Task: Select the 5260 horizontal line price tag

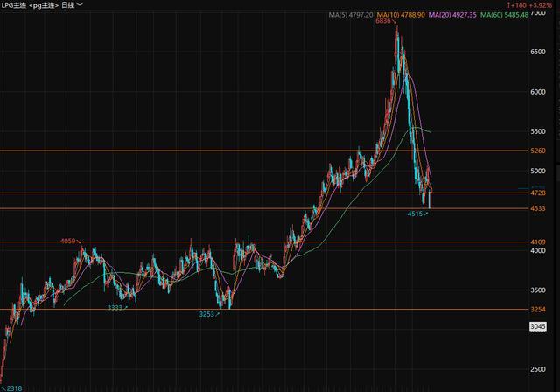Action: tap(537, 150)
